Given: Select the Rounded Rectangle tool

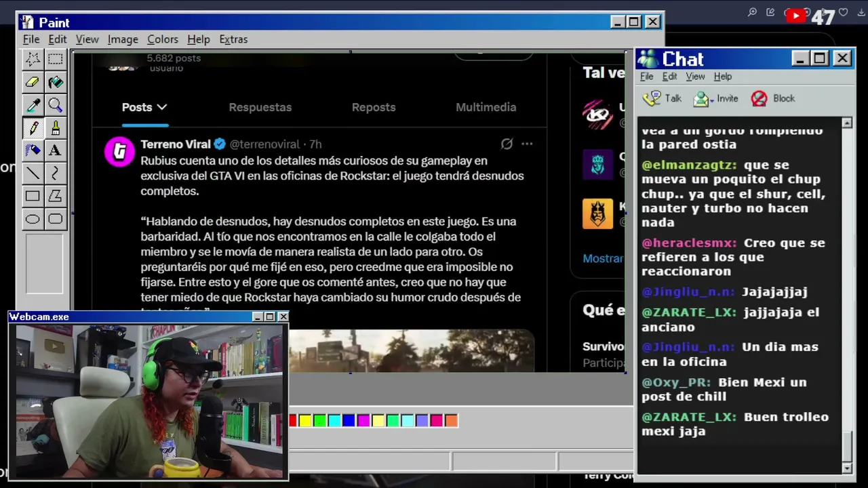Looking at the screenshot, I should tap(56, 219).
